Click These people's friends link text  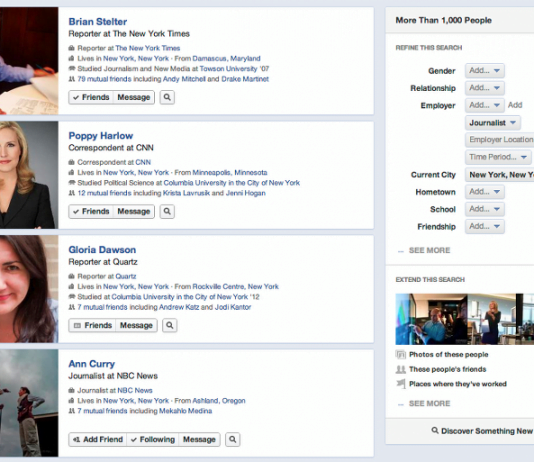click(447, 369)
